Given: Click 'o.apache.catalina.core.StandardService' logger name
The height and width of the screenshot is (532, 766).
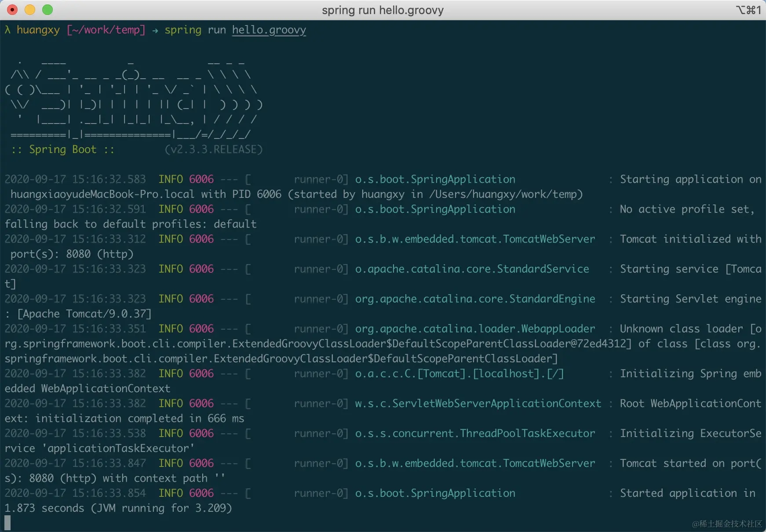Looking at the screenshot, I should pyautogui.click(x=472, y=269).
